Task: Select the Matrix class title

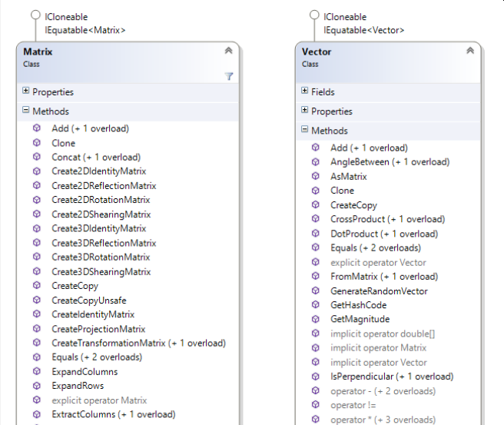Action: coord(38,51)
